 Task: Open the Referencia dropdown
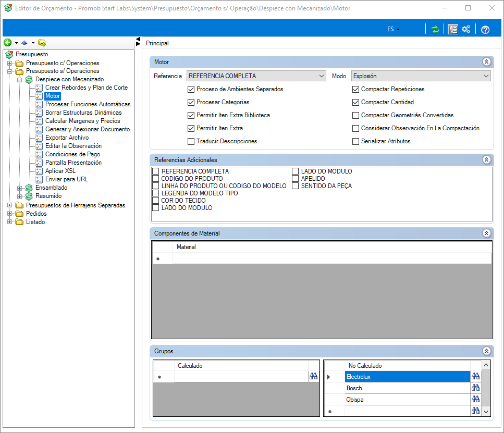pyautogui.click(x=256, y=76)
